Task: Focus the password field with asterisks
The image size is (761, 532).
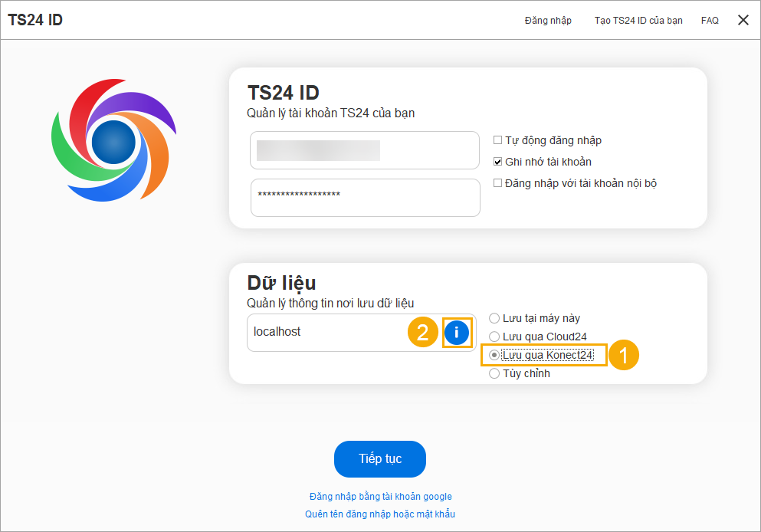Action: click(x=366, y=198)
